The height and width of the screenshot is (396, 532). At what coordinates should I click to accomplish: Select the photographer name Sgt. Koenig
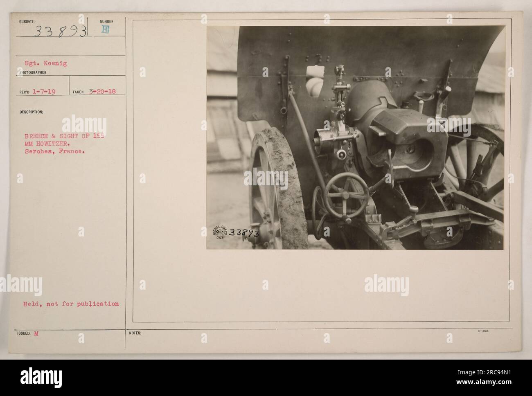(x=43, y=63)
